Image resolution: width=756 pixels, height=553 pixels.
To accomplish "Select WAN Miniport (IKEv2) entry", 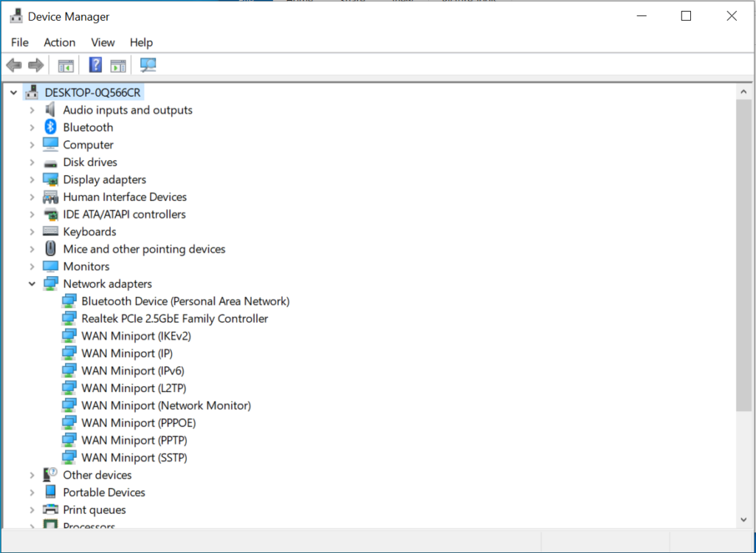I will (x=134, y=335).
